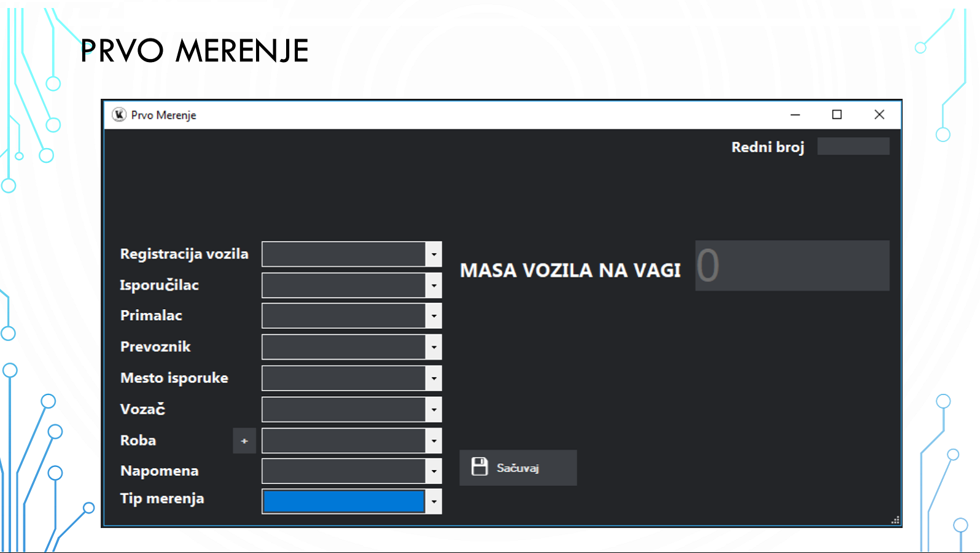Click inside the Registracija vozila text field

coord(344,254)
